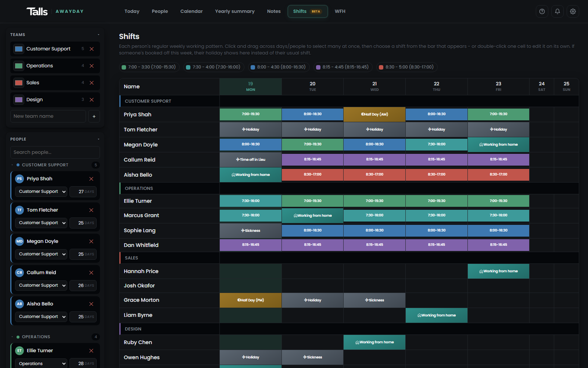Open notifications bell icon

coord(557,11)
